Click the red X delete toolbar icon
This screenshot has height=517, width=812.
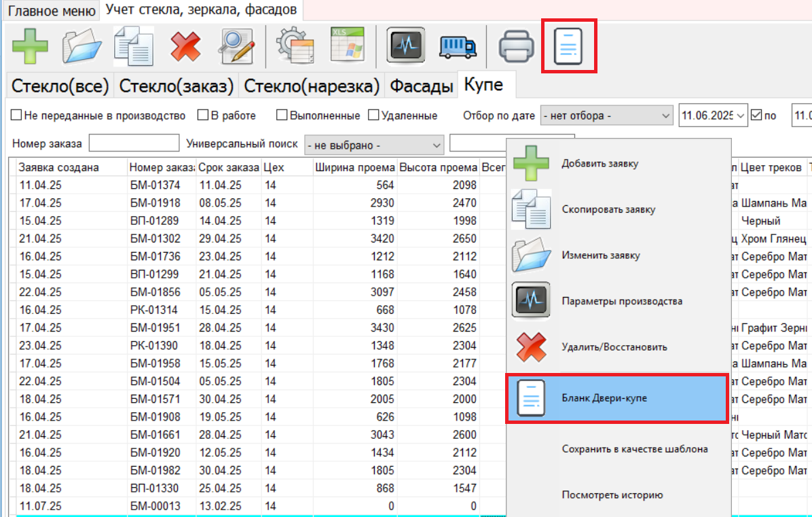[185, 46]
